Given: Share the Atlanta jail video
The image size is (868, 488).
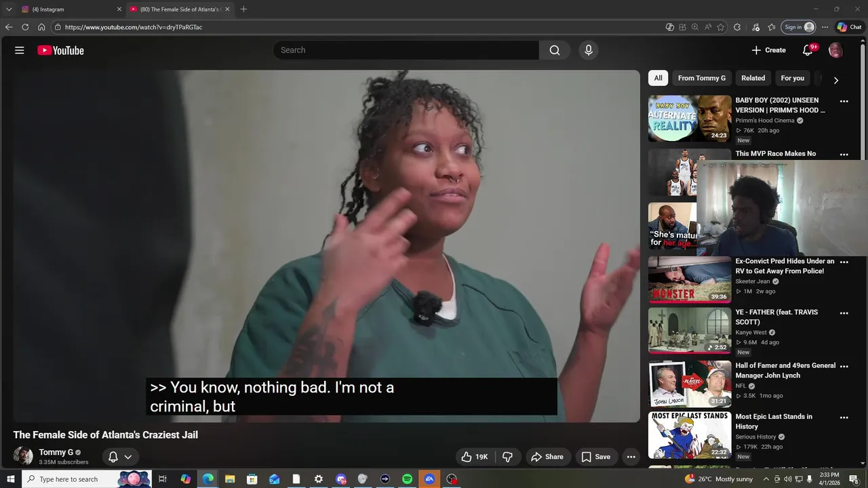Looking at the screenshot, I should [x=547, y=457].
